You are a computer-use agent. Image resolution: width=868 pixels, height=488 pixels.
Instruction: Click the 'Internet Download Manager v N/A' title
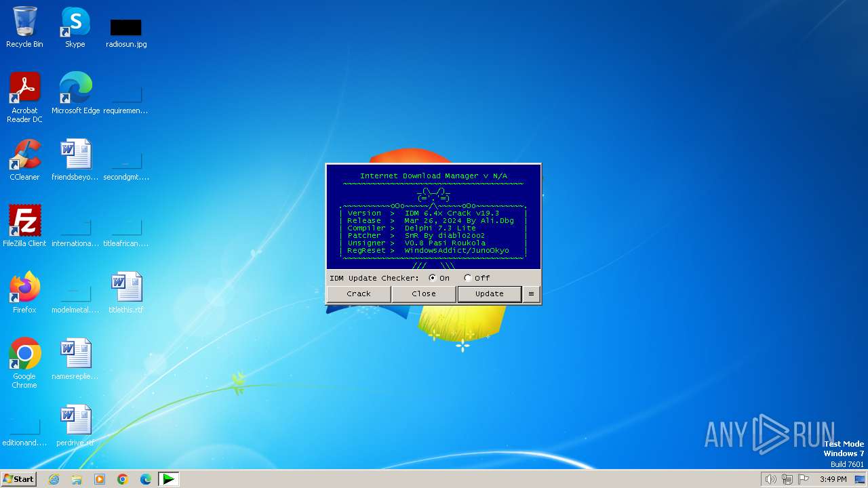[x=433, y=176]
